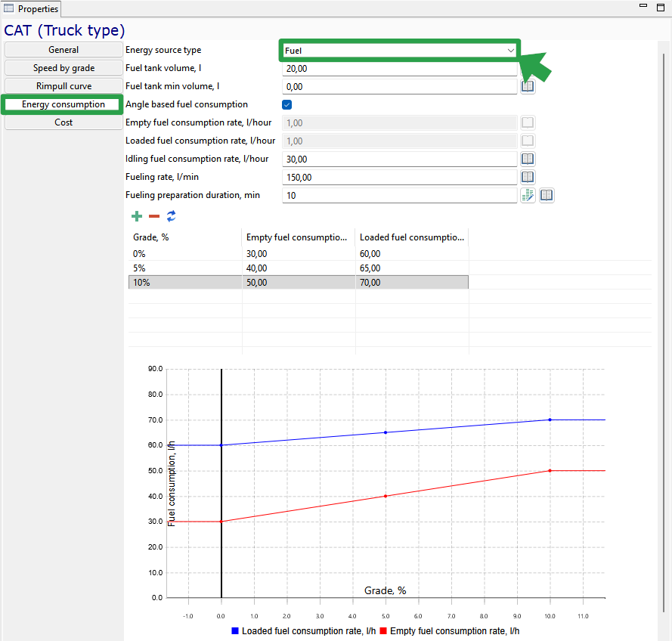Image resolution: width=672 pixels, height=641 pixels.
Task: Click the blue refresh arrows icon
Action: [172, 216]
